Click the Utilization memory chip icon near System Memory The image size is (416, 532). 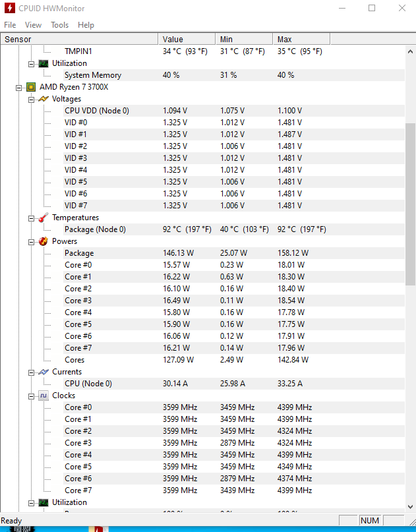pos(44,63)
